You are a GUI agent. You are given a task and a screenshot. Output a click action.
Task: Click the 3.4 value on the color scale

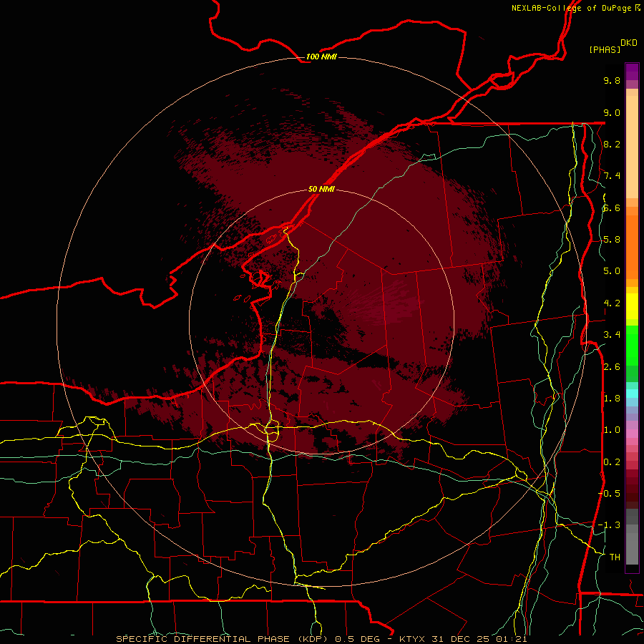(612, 335)
